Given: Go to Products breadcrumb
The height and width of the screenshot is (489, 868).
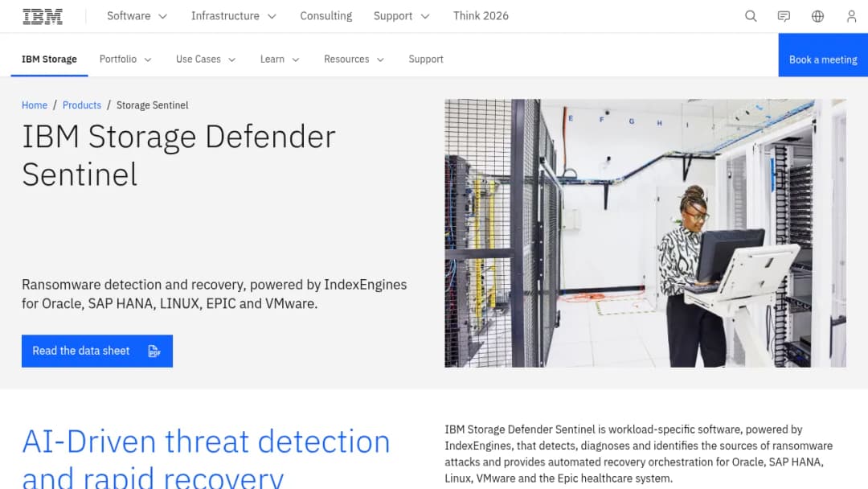Looking at the screenshot, I should 82,105.
